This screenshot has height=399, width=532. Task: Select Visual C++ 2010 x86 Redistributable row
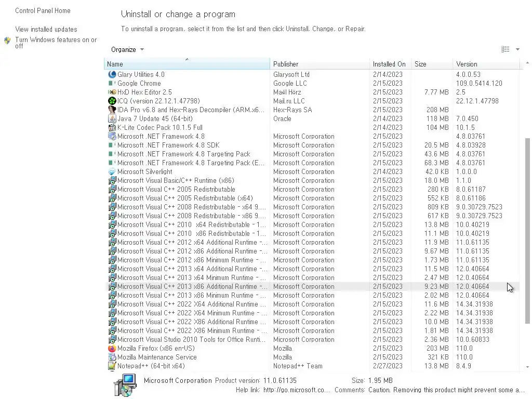pos(312,233)
